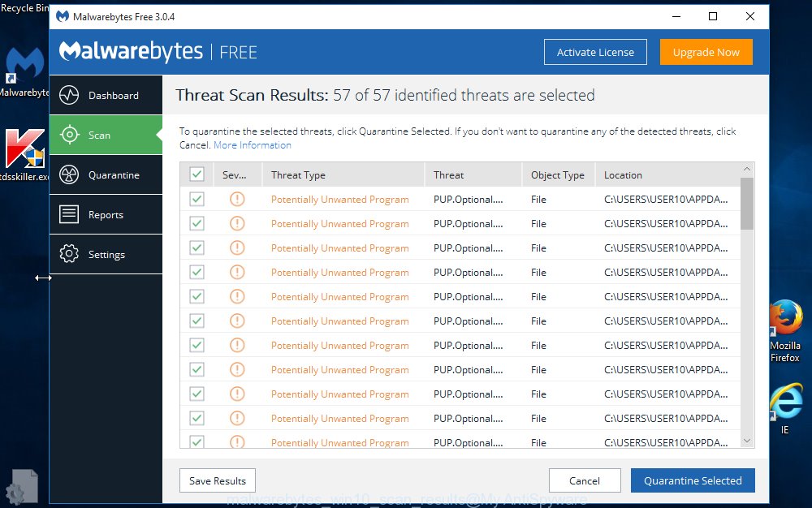Image resolution: width=812 pixels, height=508 pixels.
Task: Open the Quarantine radiation icon
Action: 69,174
